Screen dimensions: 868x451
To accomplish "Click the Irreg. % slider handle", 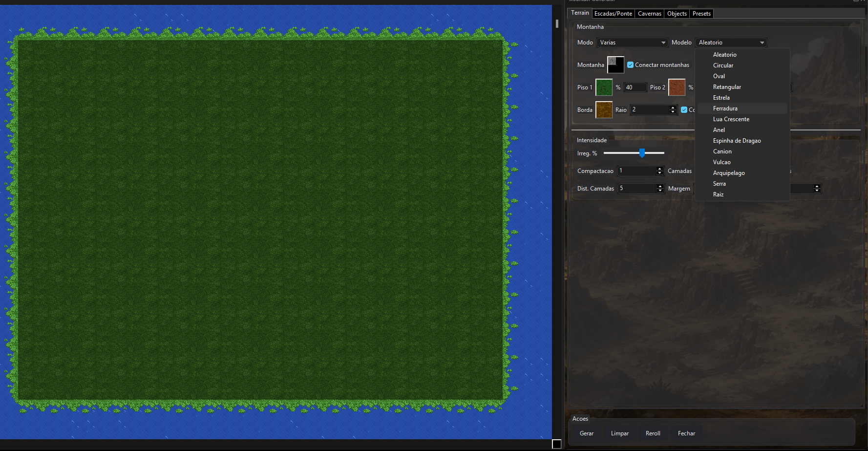I will pos(642,153).
